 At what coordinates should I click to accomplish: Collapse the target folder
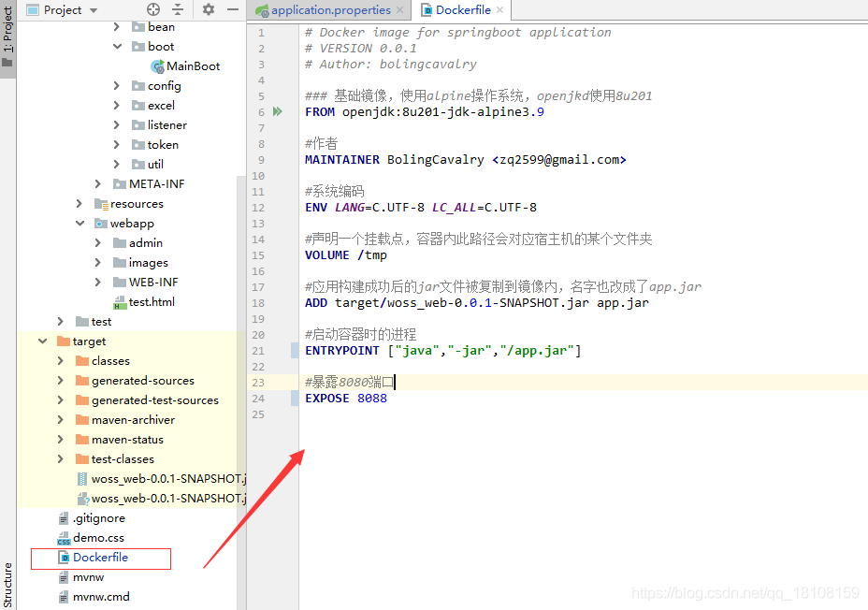(x=43, y=341)
